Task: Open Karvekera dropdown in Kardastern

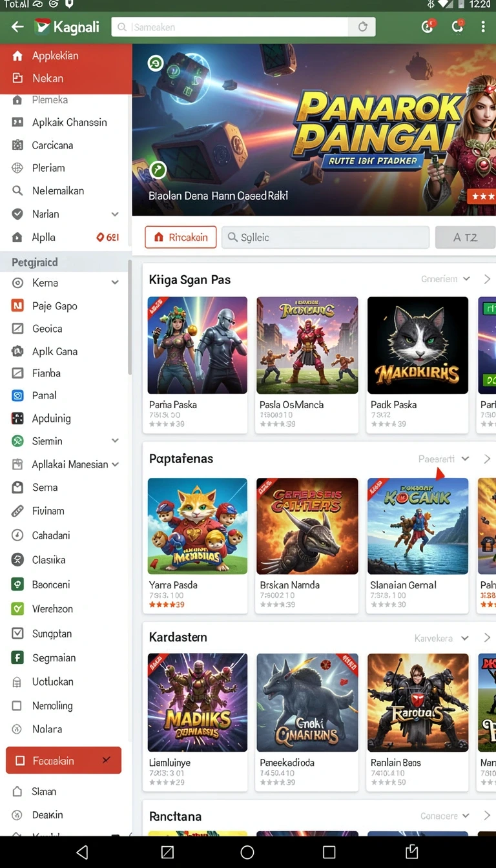Action: pyautogui.click(x=441, y=638)
